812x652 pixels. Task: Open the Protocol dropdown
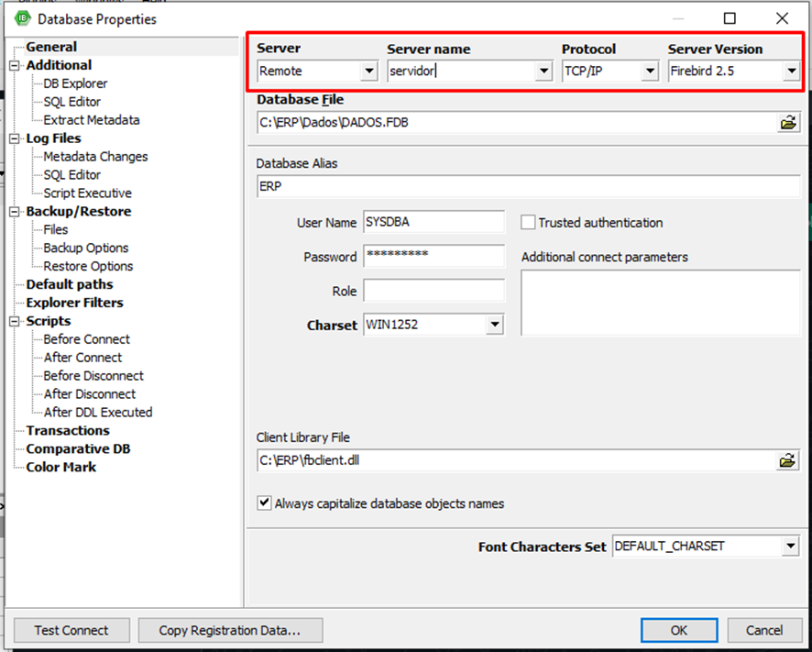coord(650,71)
